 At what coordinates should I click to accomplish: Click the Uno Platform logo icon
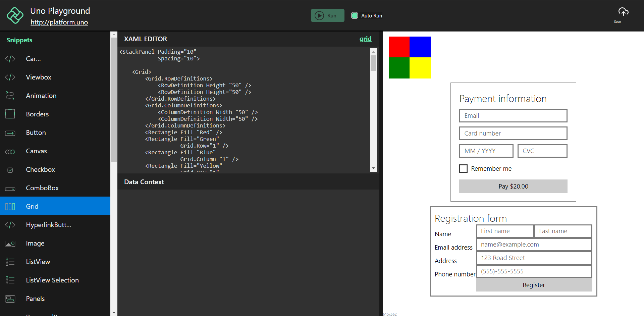(15, 15)
